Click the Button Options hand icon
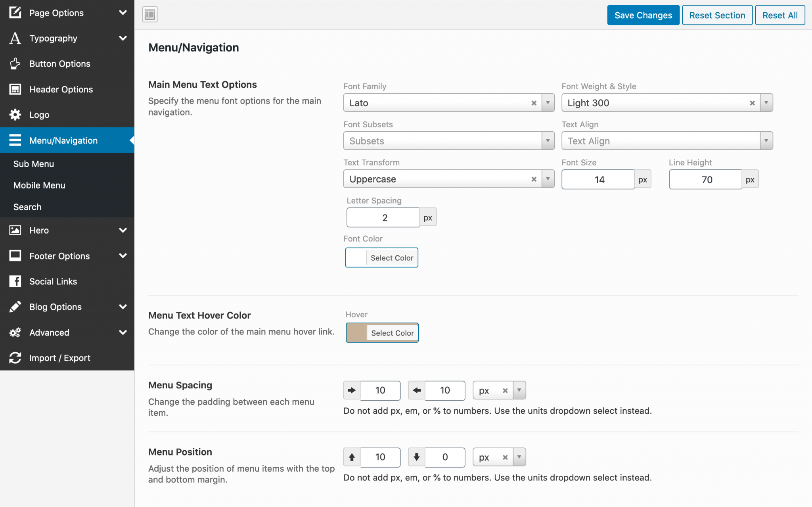The height and width of the screenshot is (507, 812). (x=15, y=63)
